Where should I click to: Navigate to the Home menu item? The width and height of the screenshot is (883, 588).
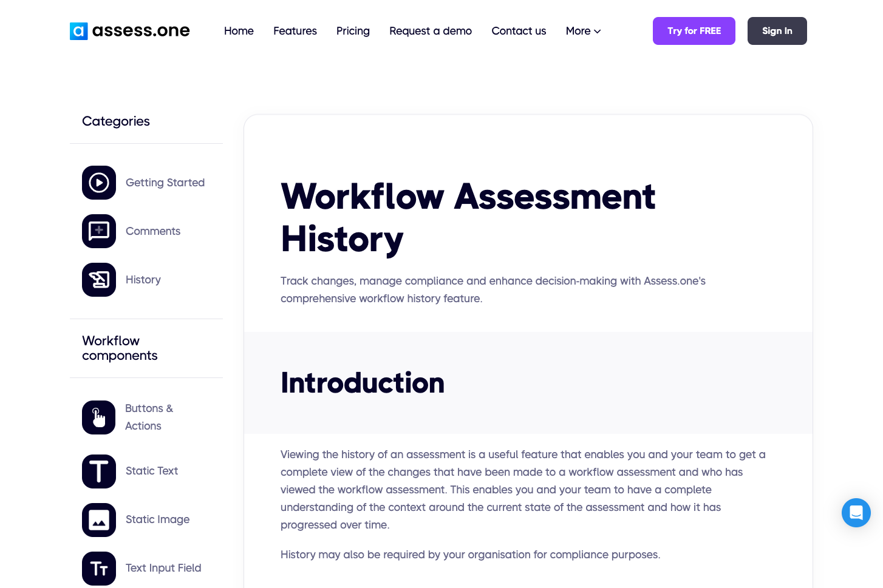click(239, 31)
